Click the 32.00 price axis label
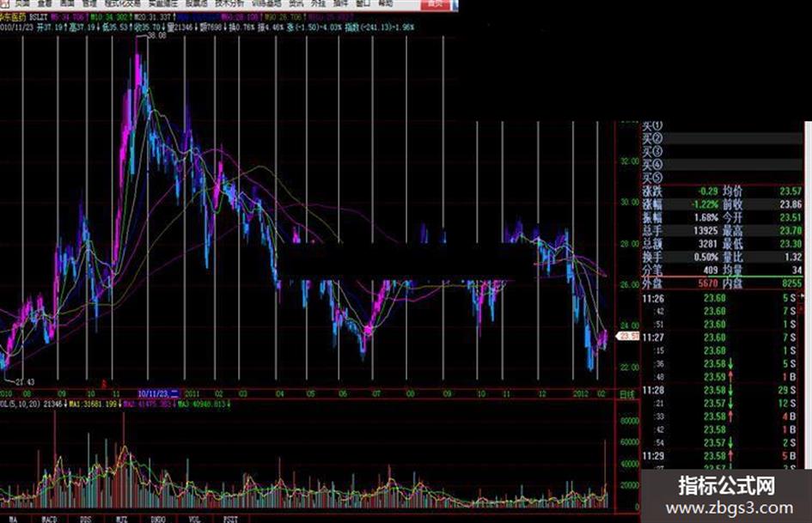 [629, 161]
